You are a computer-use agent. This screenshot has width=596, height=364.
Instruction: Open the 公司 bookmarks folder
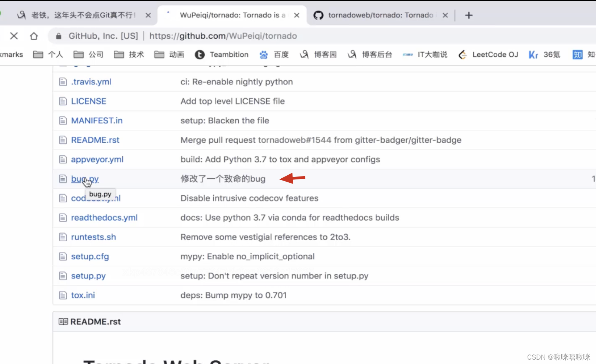pos(88,55)
